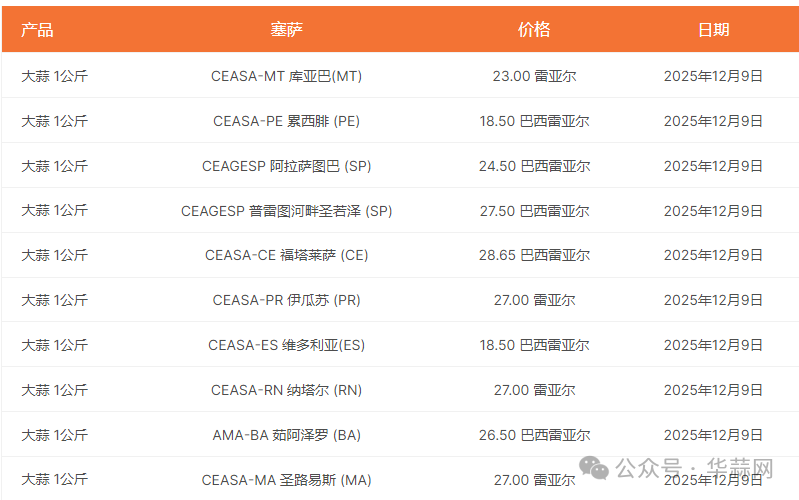799x500 pixels.
Task: Select the CEASA-PE 累西腓 (PE) entry
Action: point(286,121)
